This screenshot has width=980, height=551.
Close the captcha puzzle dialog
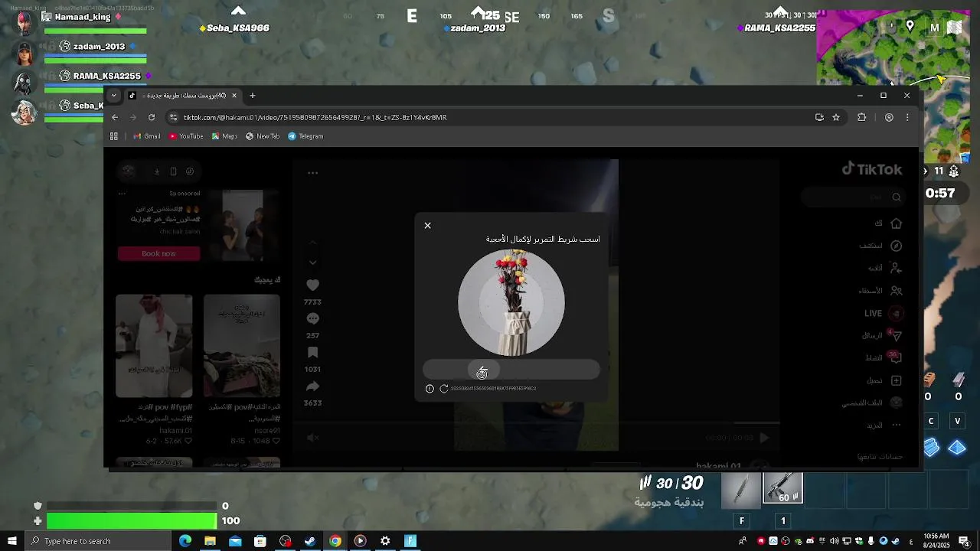tap(427, 225)
